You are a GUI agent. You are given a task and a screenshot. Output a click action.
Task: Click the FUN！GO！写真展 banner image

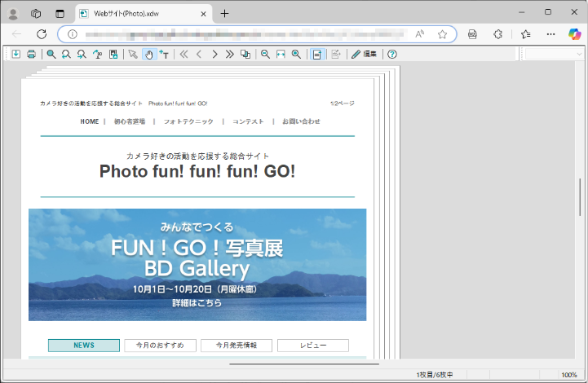[x=197, y=265]
